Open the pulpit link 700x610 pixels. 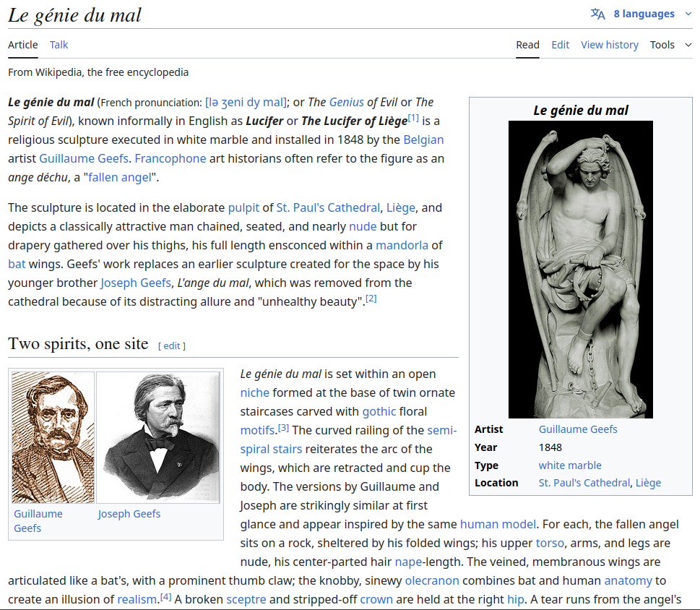(243, 207)
